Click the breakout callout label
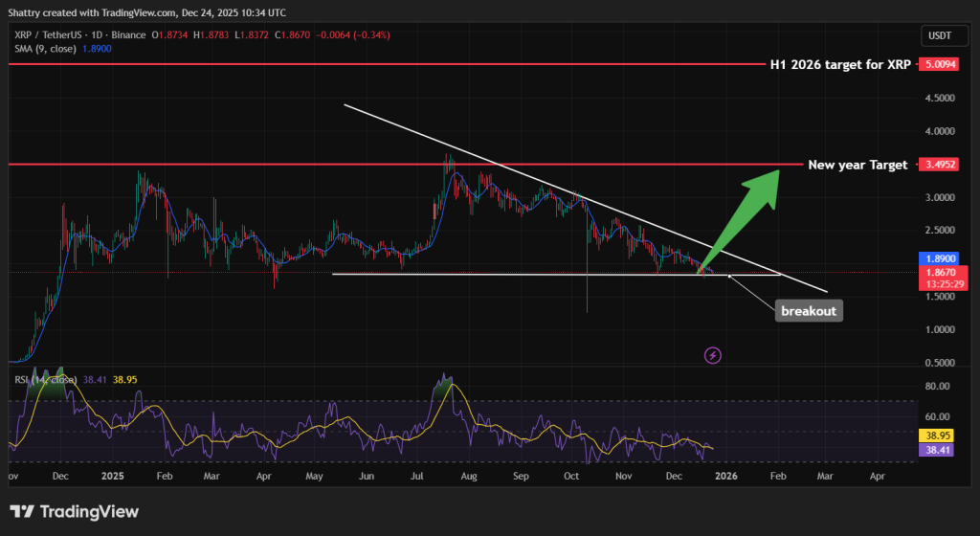980x536 pixels. point(808,311)
